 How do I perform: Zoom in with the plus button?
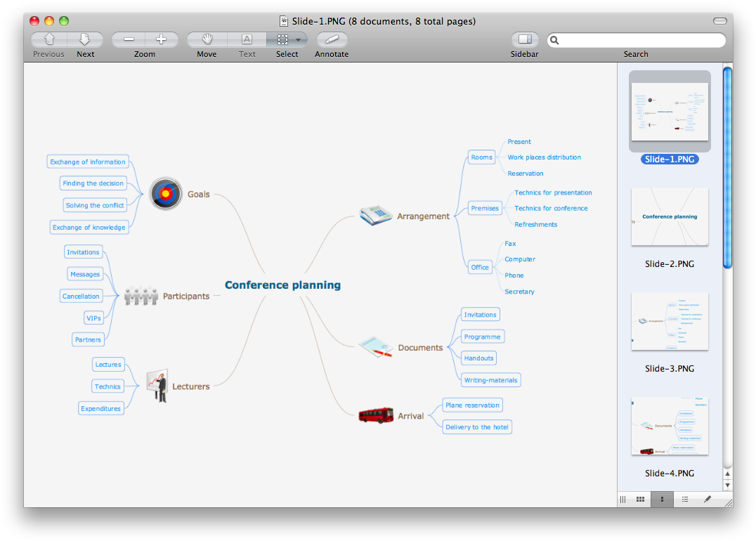161,39
